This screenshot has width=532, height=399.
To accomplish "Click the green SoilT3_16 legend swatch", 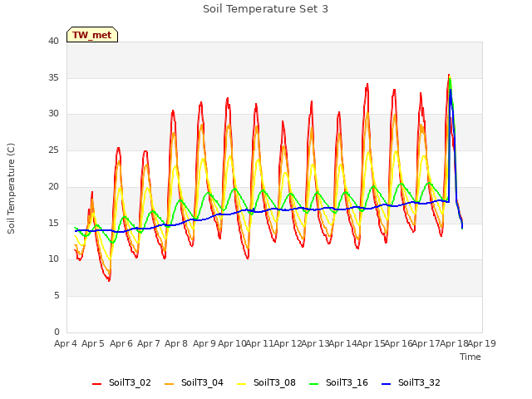I will 314,384.
